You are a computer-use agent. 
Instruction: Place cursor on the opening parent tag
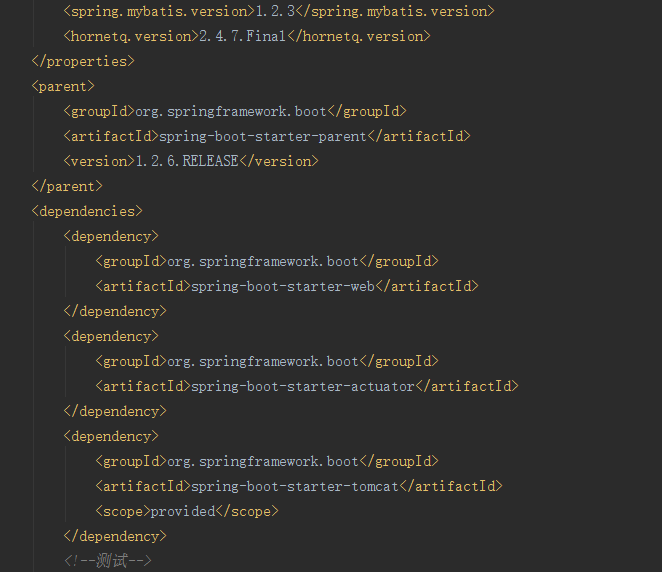63,87
